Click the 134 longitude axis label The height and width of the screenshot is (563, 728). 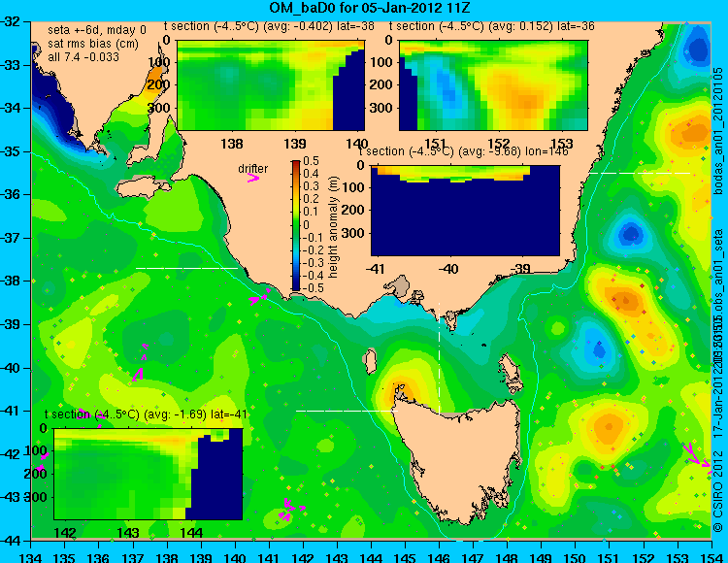pos(31,557)
